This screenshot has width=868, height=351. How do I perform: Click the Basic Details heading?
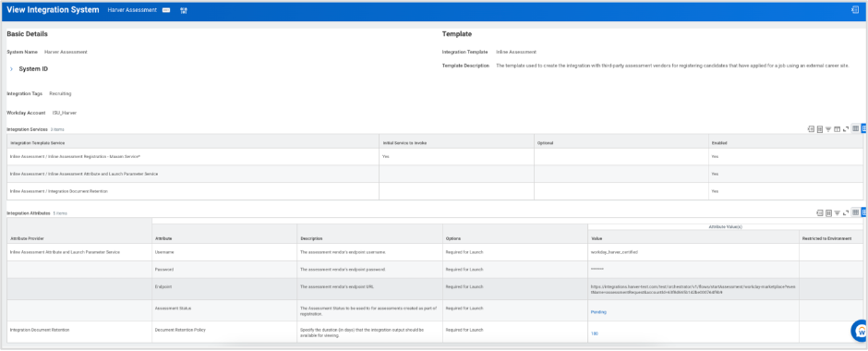pyautogui.click(x=27, y=34)
